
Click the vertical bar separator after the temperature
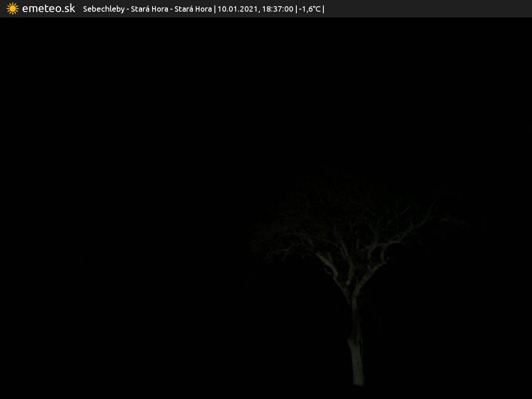pyautogui.click(x=323, y=9)
